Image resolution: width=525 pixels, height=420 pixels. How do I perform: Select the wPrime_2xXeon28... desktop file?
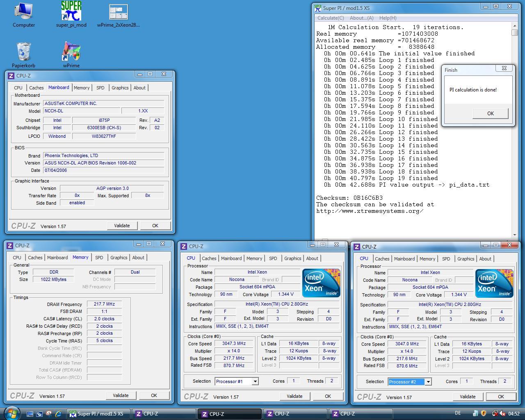tap(118, 16)
